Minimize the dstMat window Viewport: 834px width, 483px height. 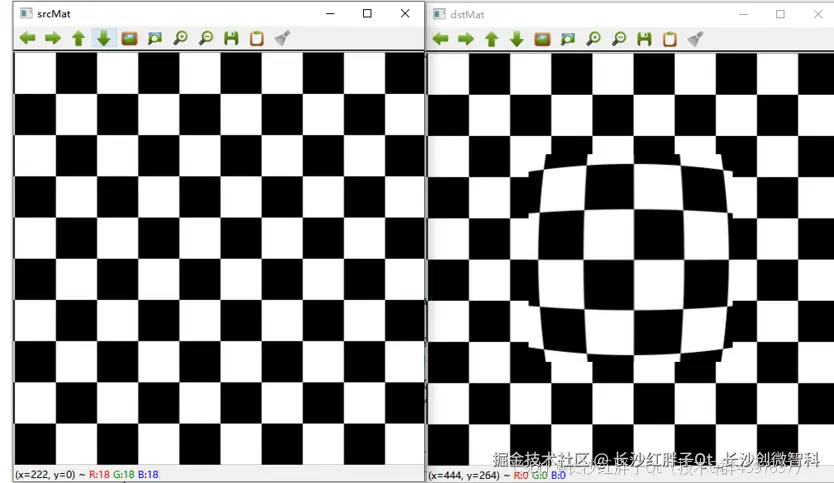click(x=743, y=14)
